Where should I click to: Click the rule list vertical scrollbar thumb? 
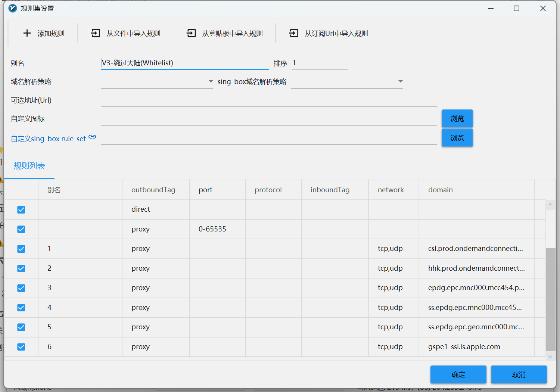(550, 299)
